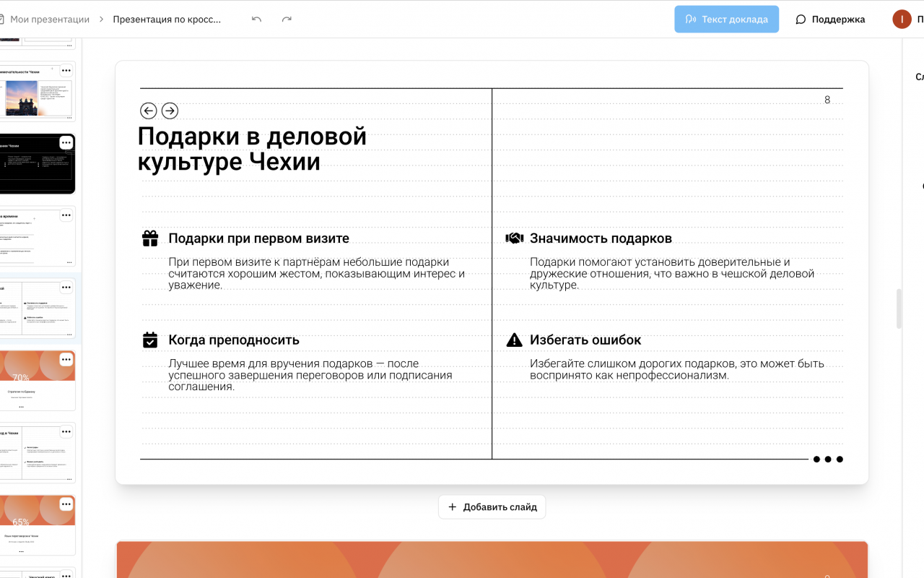The image size is (924, 578).
Task: Click presentation title Презентация по кросс…
Action: click(x=167, y=20)
